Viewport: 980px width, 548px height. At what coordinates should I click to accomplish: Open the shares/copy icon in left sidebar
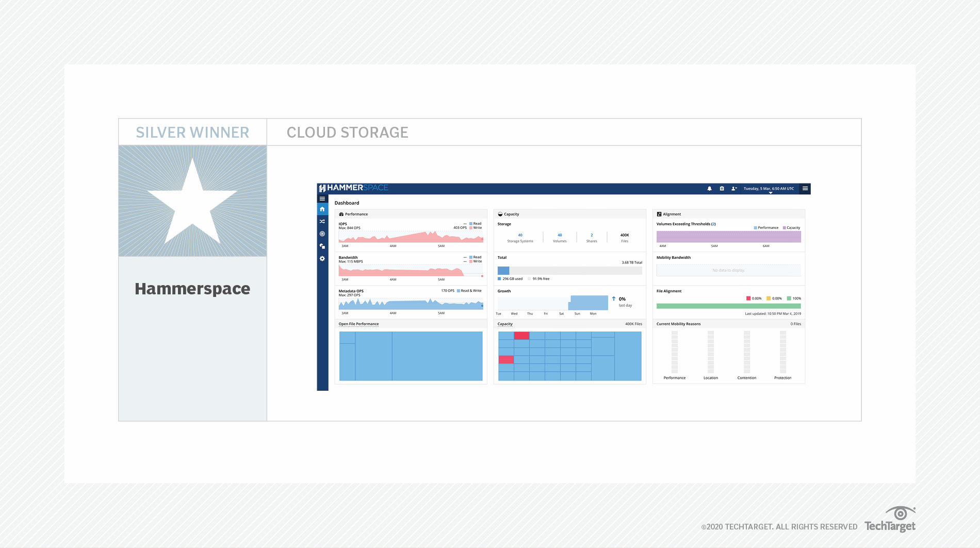tap(322, 246)
